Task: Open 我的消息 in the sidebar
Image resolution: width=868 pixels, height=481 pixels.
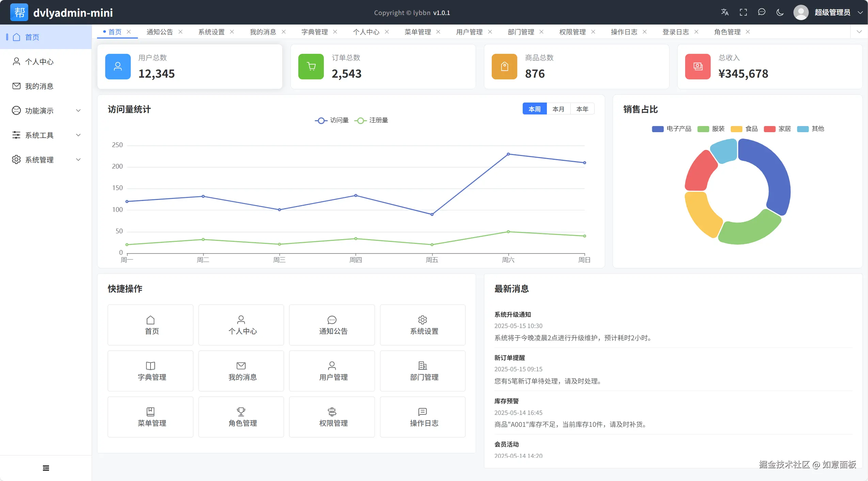Action: [39, 86]
